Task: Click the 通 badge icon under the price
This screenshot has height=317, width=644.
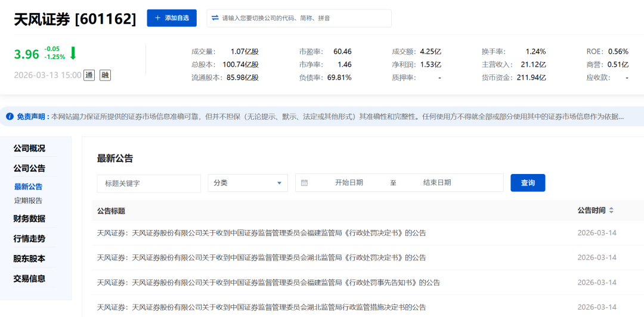Action: click(89, 75)
